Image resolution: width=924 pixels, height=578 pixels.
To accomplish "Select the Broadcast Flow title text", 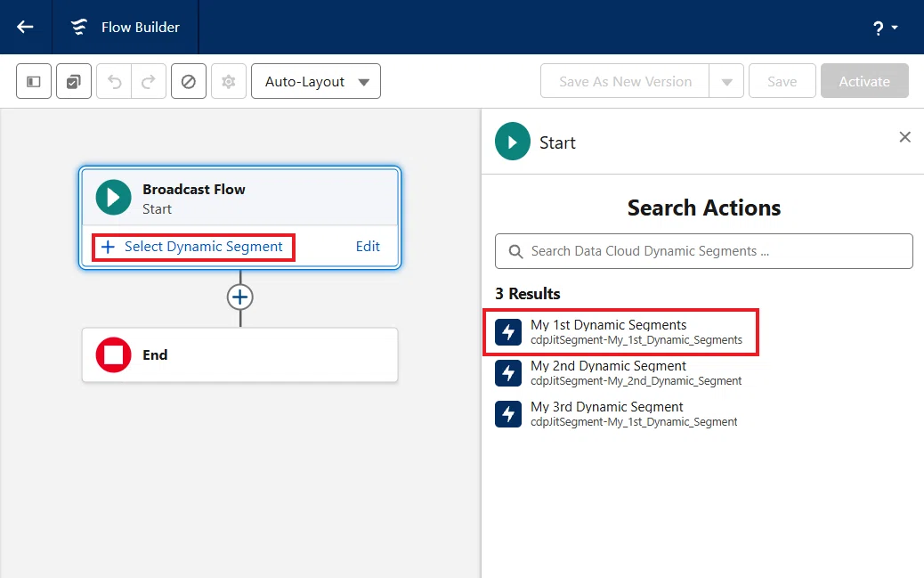I will click(194, 190).
